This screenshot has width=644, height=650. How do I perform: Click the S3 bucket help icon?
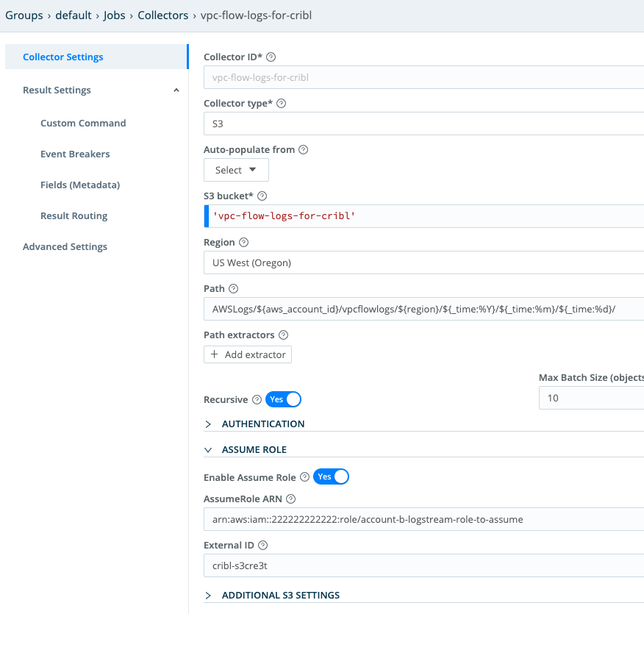point(262,196)
